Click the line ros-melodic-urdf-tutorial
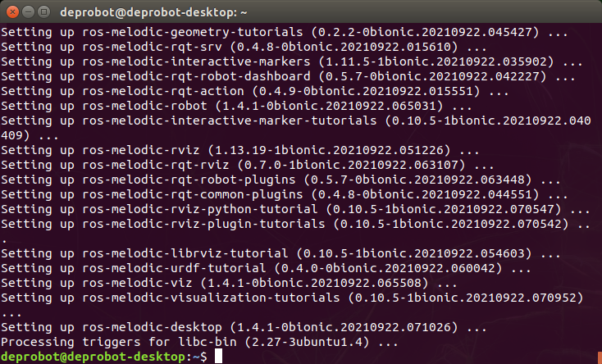The image size is (602, 364). tap(266, 268)
